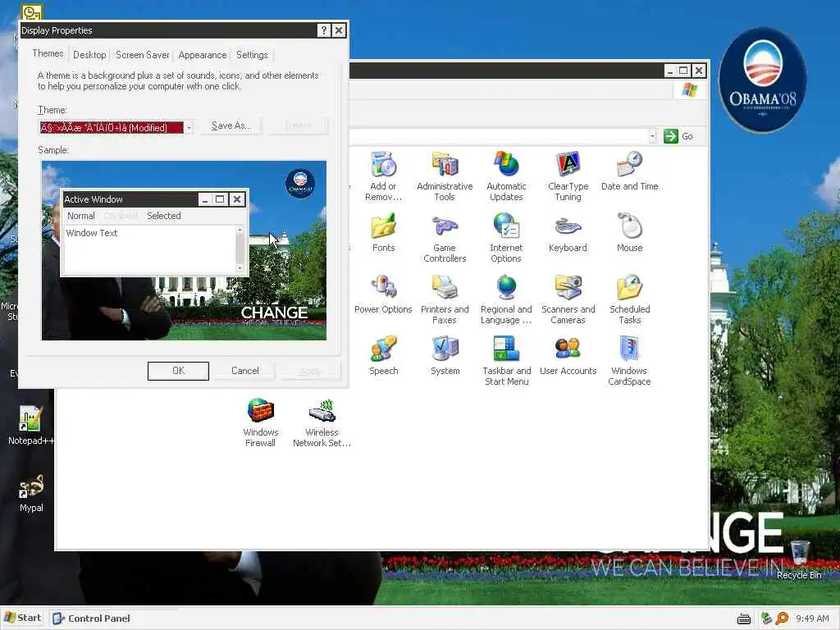Open System properties icon
The image size is (840, 630).
(445, 356)
